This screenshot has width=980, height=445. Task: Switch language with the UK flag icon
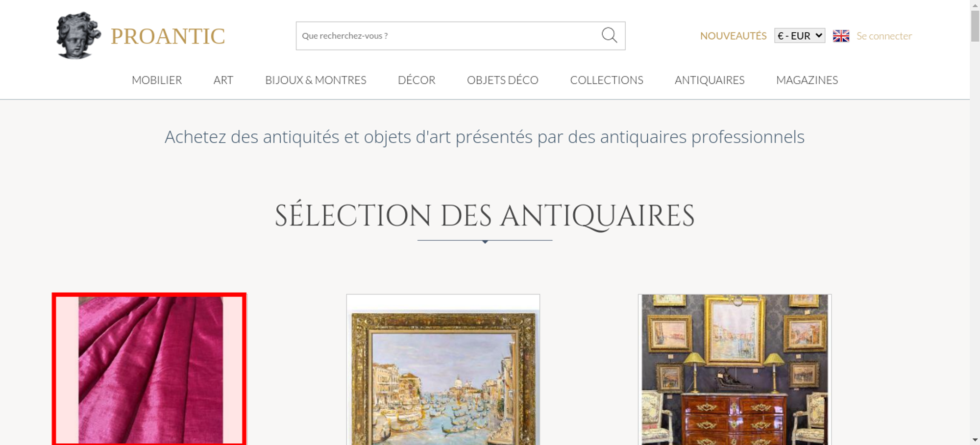pos(841,36)
